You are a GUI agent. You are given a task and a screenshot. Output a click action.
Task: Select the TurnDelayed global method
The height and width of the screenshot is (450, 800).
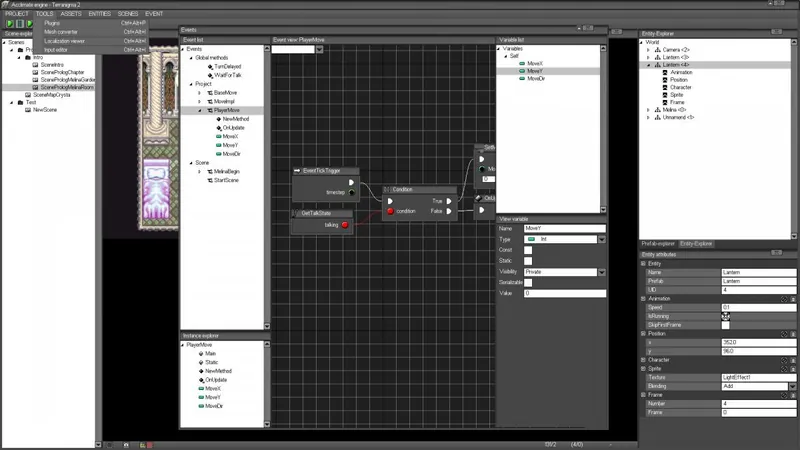(x=228, y=66)
